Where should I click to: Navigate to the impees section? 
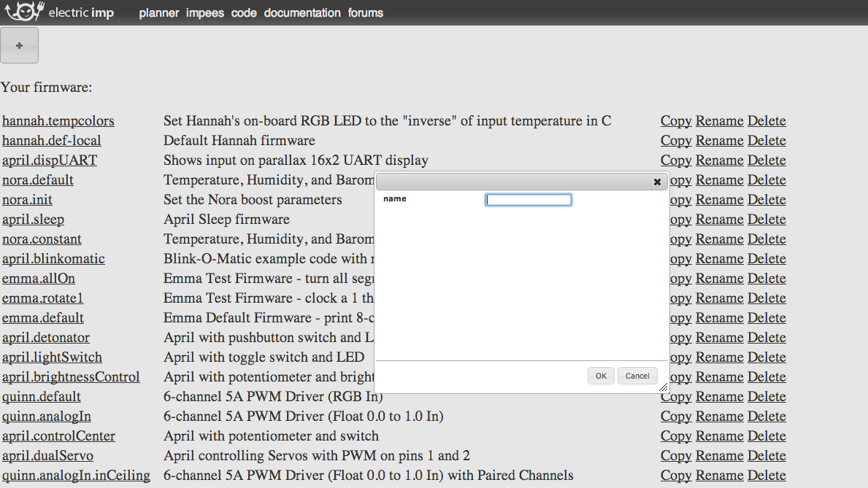click(204, 12)
